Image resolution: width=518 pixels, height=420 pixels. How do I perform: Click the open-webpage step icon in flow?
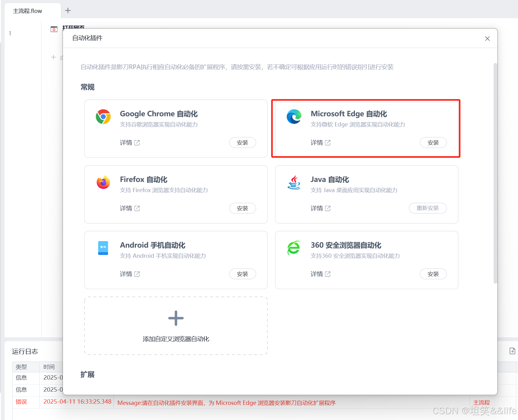pyautogui.click(x=54, y=29)
